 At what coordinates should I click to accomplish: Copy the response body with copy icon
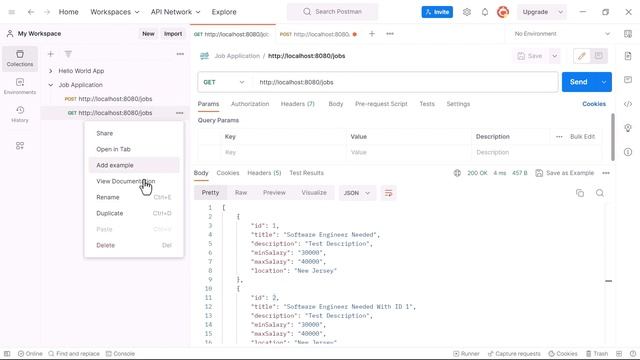point(580,193)
